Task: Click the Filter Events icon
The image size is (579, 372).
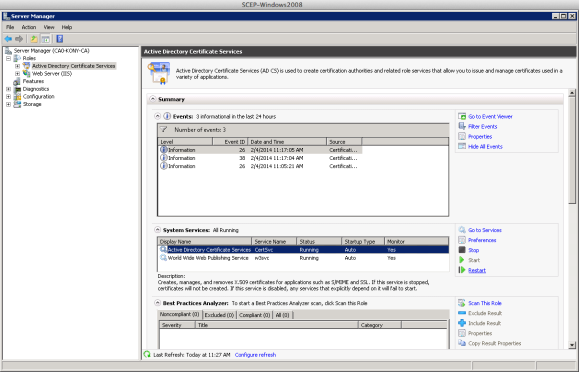Action: click(462, 126)
